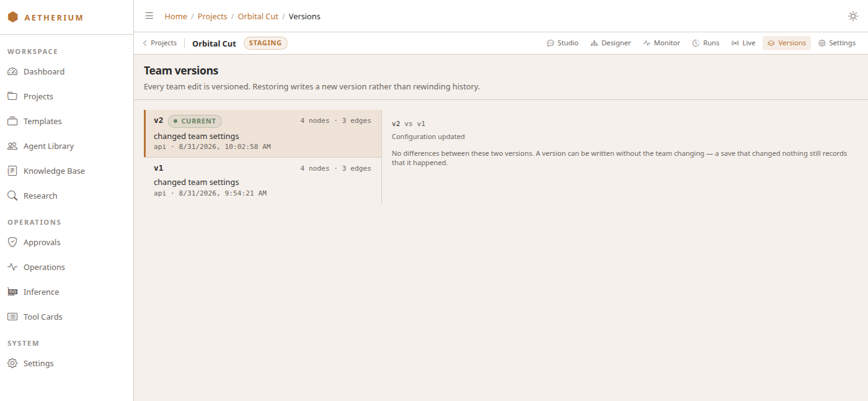Click the STAGING environment badge

[x=265, y=43]
